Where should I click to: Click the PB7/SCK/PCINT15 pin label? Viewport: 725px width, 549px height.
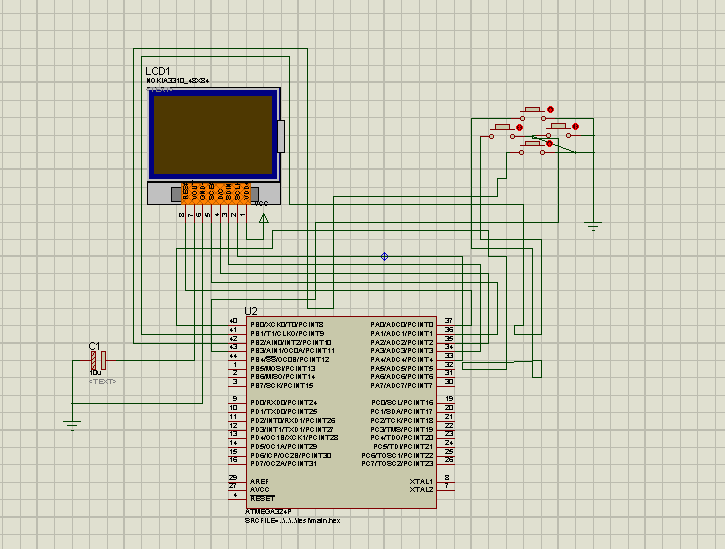point(282,385)
